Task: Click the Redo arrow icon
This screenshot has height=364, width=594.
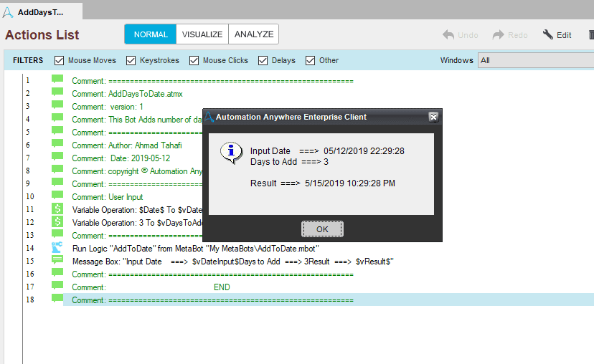Action: (x=498, y=35)
